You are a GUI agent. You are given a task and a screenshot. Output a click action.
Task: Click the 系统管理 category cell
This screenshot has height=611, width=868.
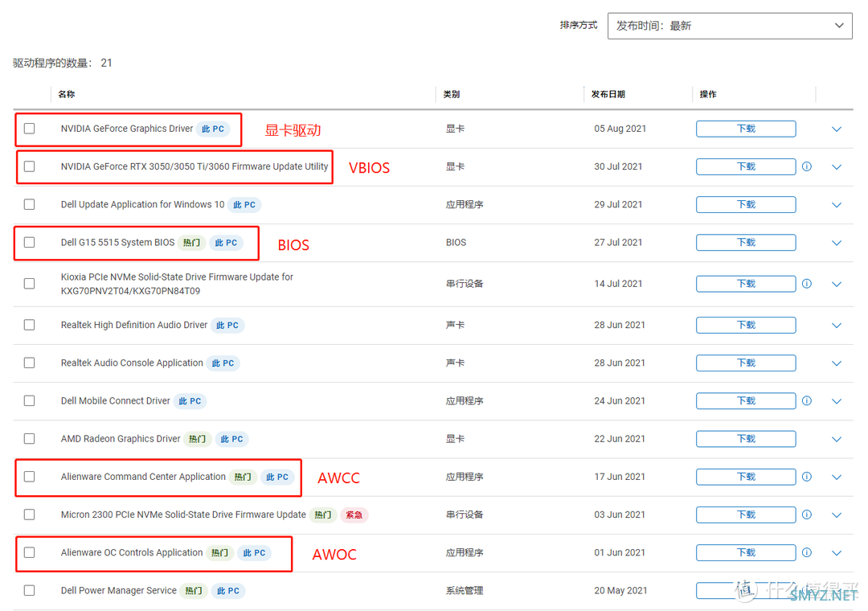465,591
